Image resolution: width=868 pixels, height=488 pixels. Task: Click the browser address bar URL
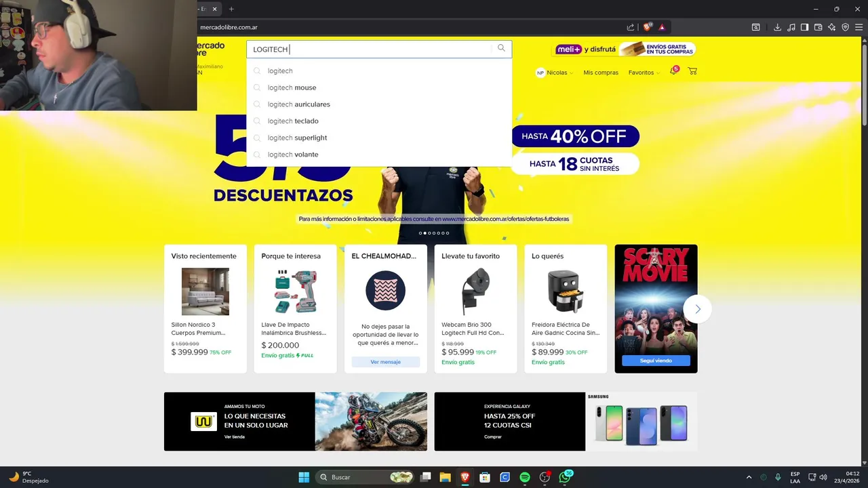[x=229, y=27]
